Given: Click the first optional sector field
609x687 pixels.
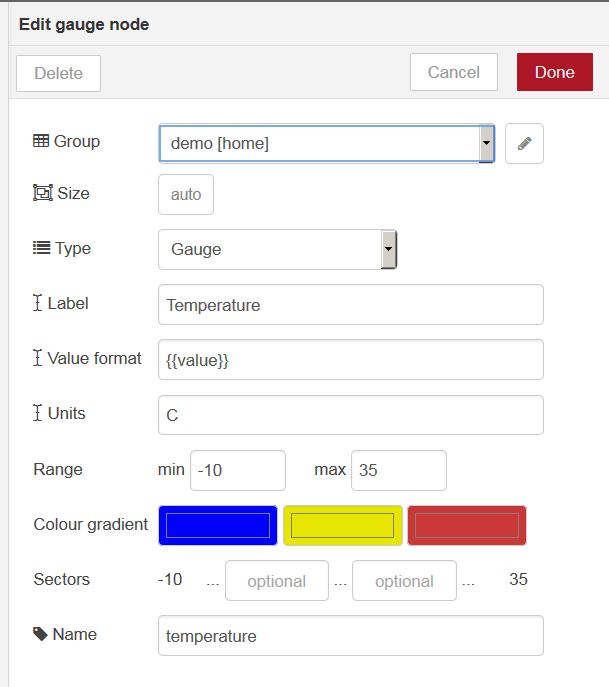Looking at the screenshot, I should click(x=276, y=580).
